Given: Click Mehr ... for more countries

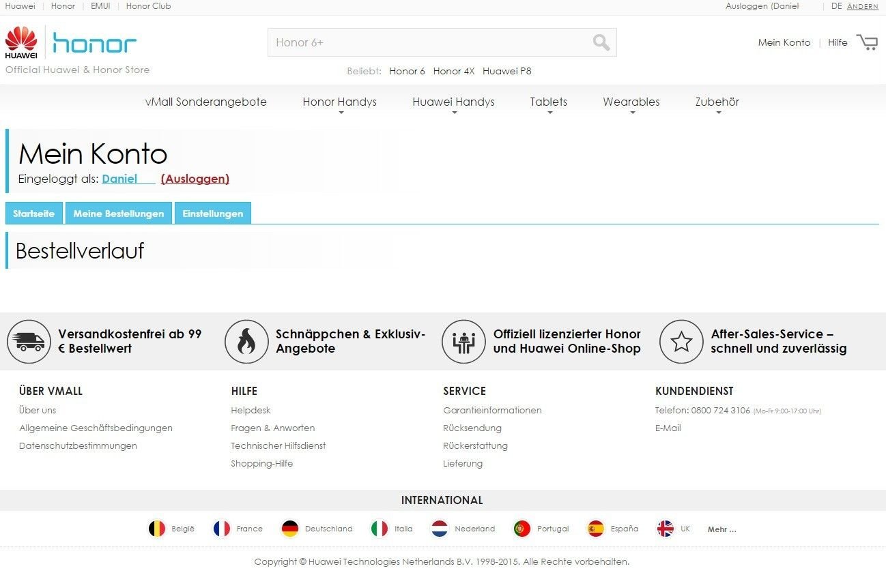Looking at the screenshot, I should tap(722, 529).
